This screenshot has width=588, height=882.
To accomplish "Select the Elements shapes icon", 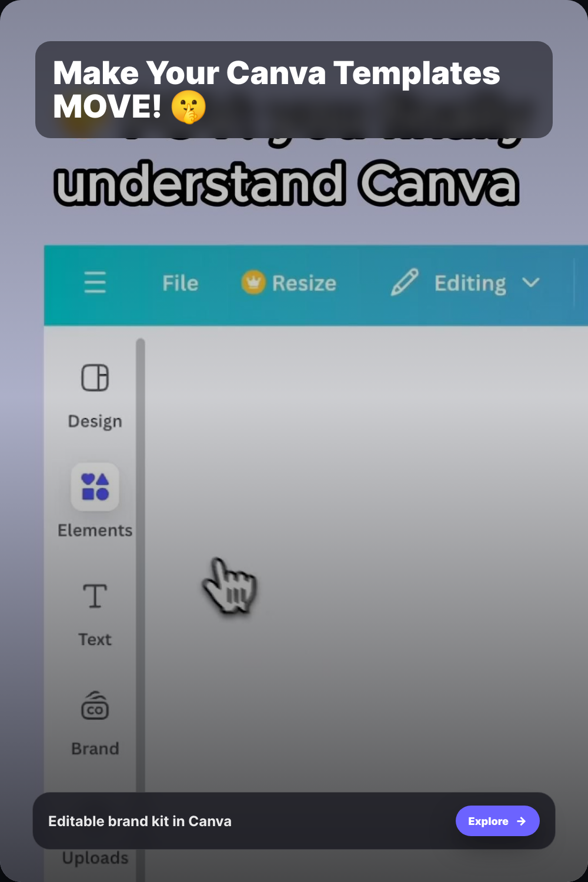I will click(95, 487).
